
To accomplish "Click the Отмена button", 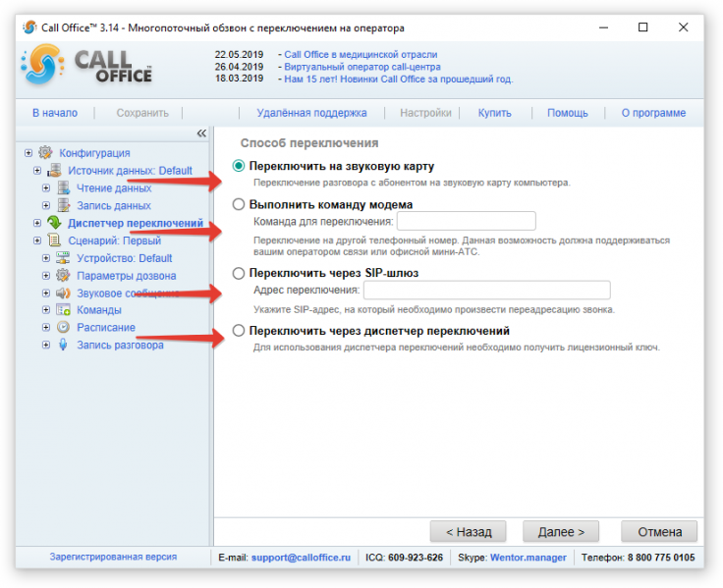I will coord(659,532).
